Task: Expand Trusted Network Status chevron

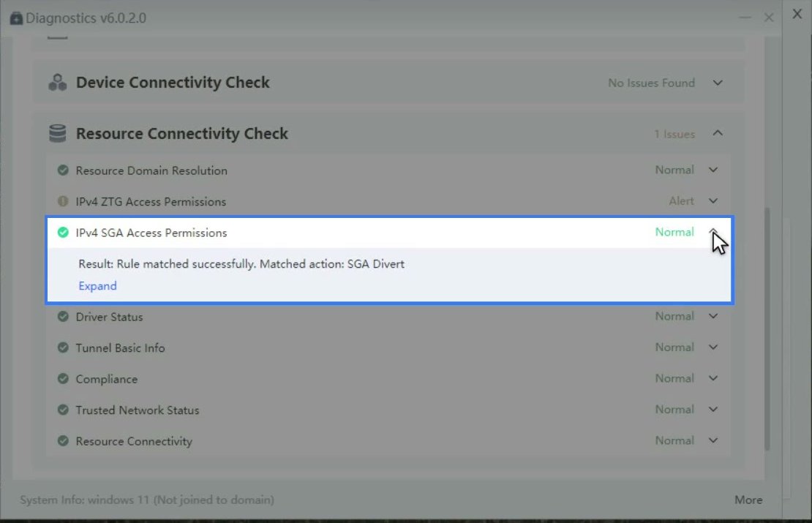Action: coord(713,409)
